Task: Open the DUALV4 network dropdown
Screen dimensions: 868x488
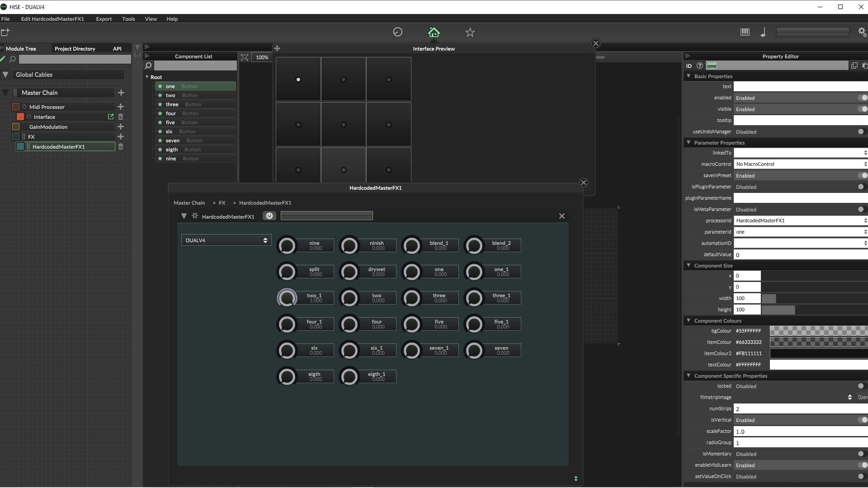Action: (226, 240)
